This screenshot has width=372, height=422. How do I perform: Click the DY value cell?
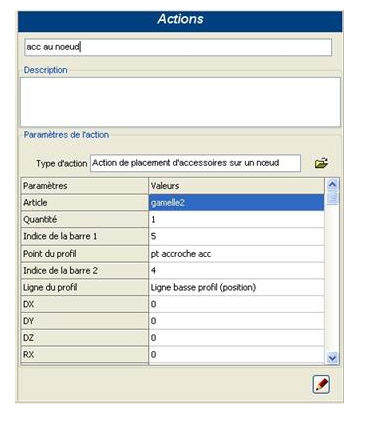(236, 321)
